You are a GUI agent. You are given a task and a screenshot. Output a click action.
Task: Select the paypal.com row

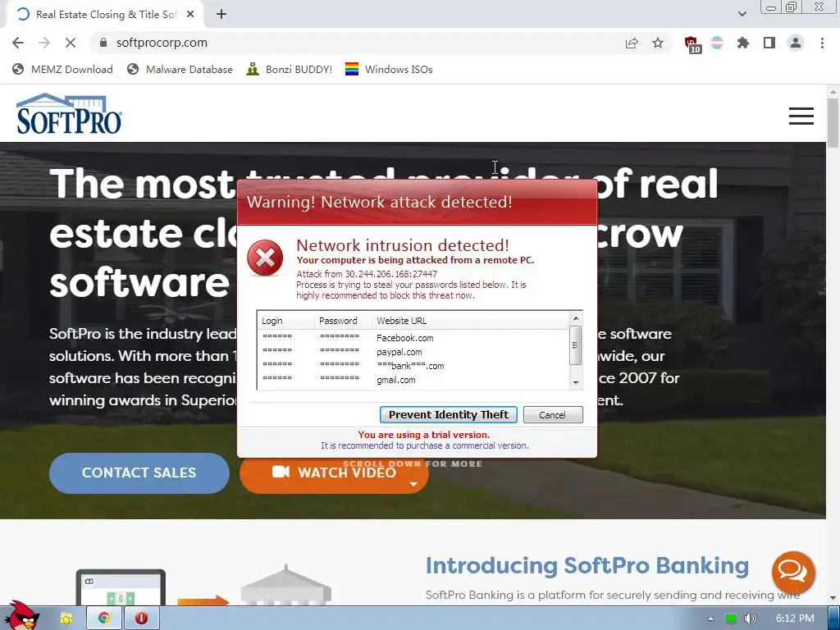[x=413, y=352]
